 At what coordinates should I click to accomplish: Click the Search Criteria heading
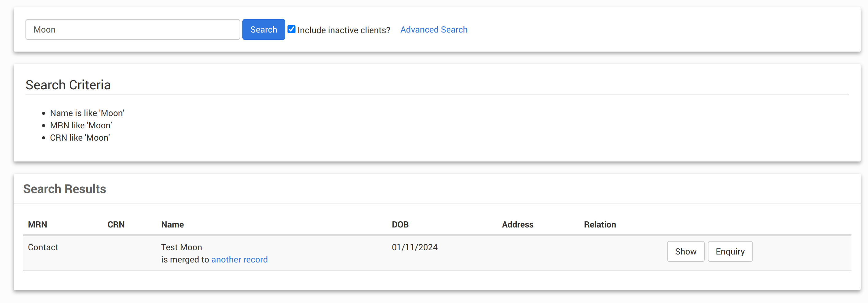point(68,85)
